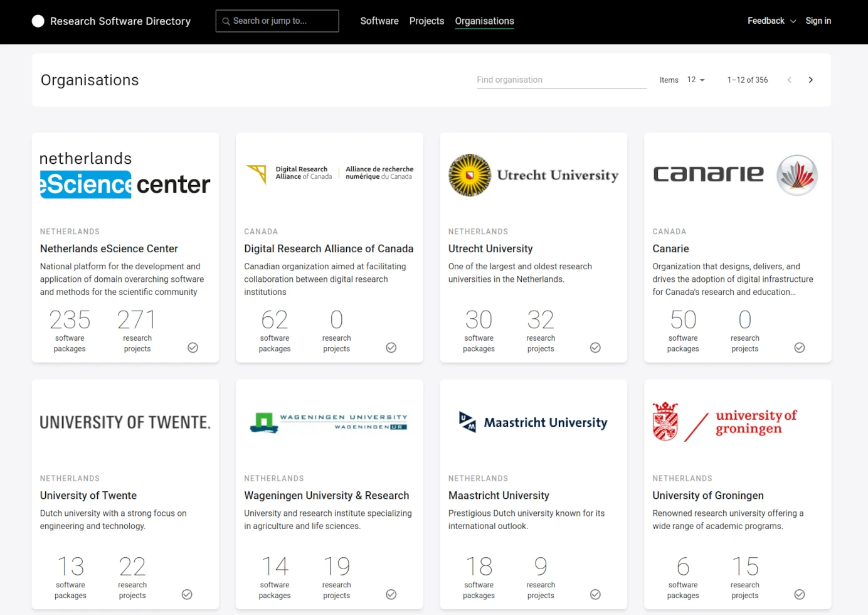Expand the Feedback menu
868x615 pixels.
click(x=771, y=21)
